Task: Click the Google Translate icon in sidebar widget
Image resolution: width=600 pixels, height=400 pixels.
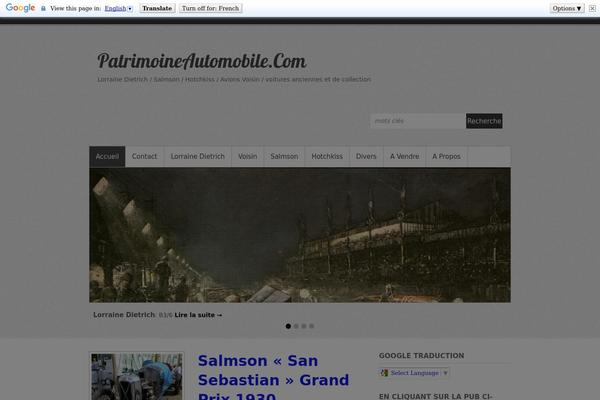Action: coord(385,373)
